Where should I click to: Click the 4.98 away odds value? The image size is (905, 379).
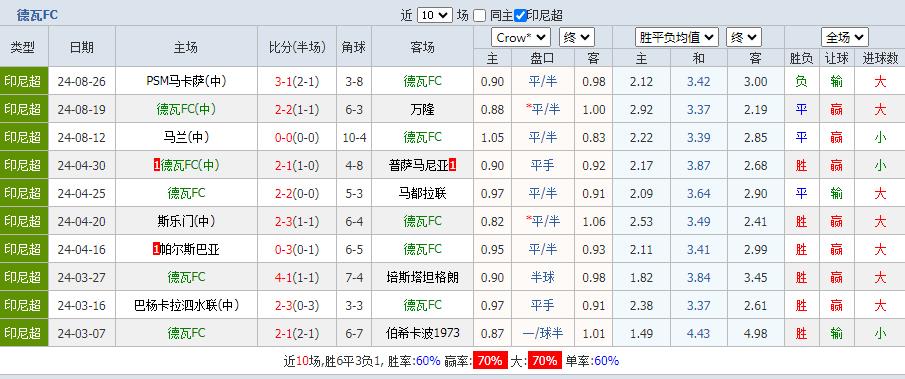pyautogui.click(x=756, y=333)
